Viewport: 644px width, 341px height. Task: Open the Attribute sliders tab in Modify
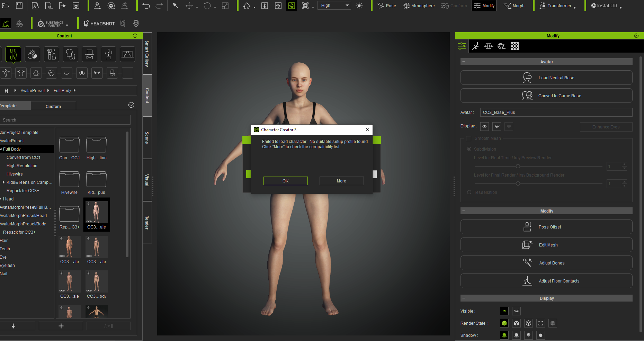click(462, 46)
